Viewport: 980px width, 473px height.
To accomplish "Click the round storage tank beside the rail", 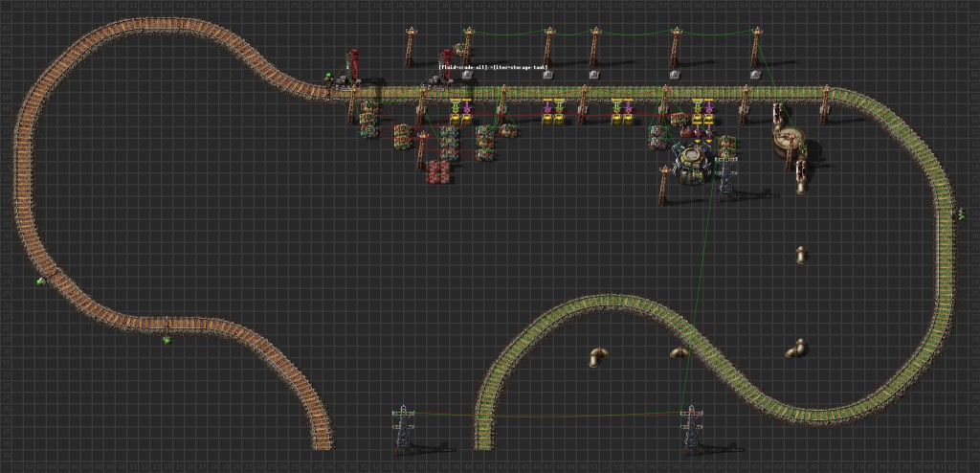I will point(790,140).
